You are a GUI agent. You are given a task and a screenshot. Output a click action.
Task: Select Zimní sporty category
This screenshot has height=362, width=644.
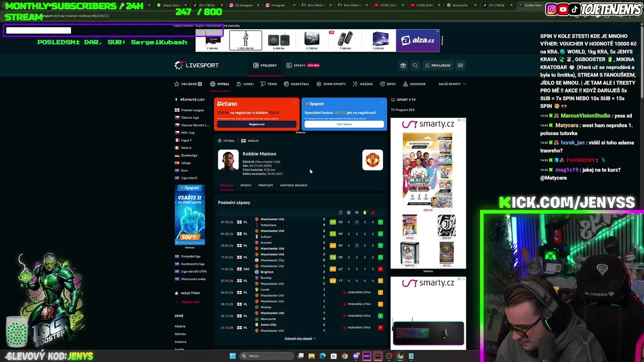click(331, 84)
